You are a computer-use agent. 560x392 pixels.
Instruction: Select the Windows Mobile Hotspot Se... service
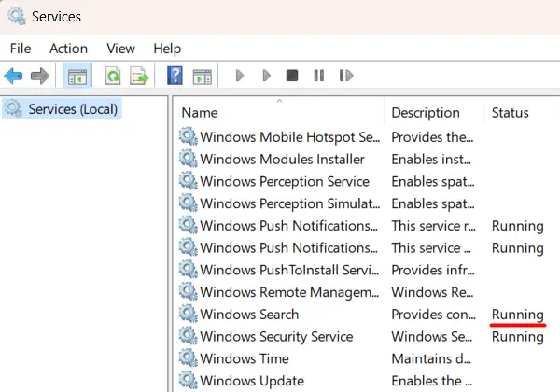289,137
